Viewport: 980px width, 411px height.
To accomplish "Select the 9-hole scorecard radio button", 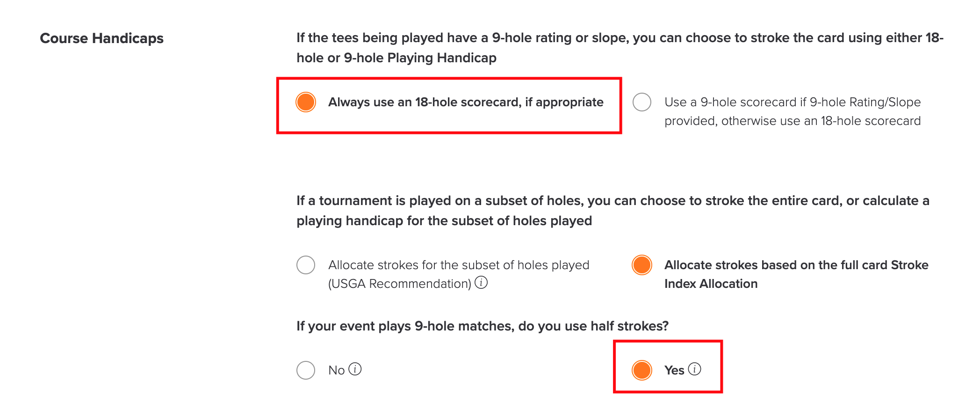I will click(642, 102).
